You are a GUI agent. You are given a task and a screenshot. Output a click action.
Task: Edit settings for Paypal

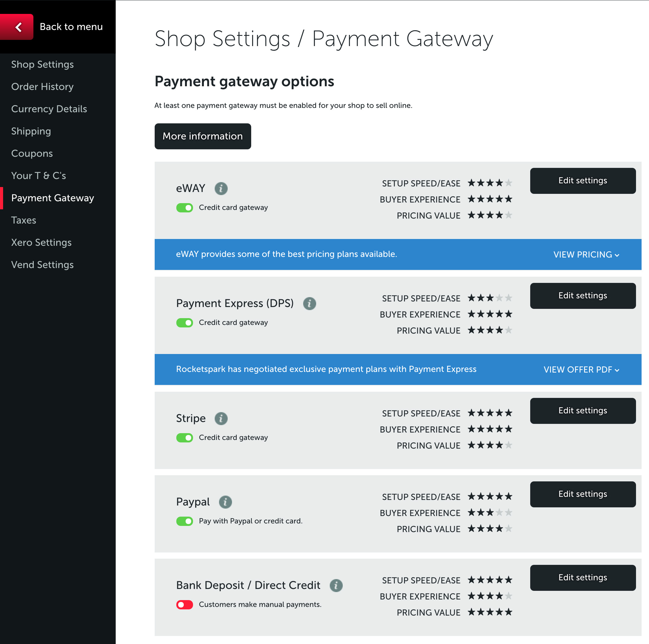(583, 495)
